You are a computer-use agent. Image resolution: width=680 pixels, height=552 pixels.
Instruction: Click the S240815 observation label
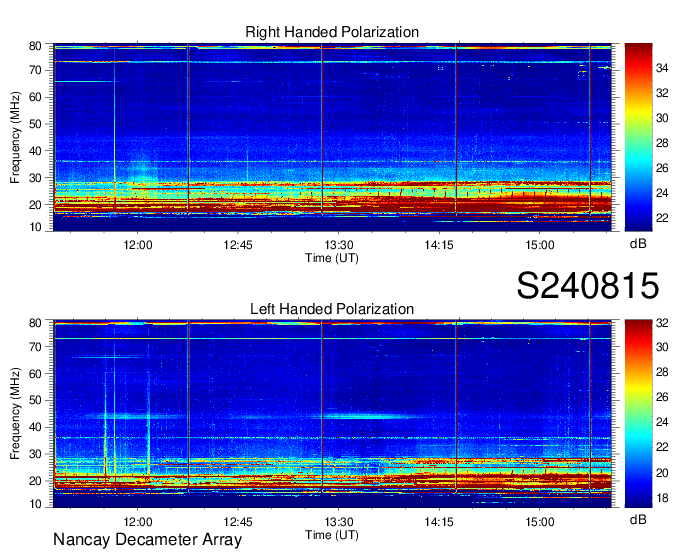coord(588,286)
